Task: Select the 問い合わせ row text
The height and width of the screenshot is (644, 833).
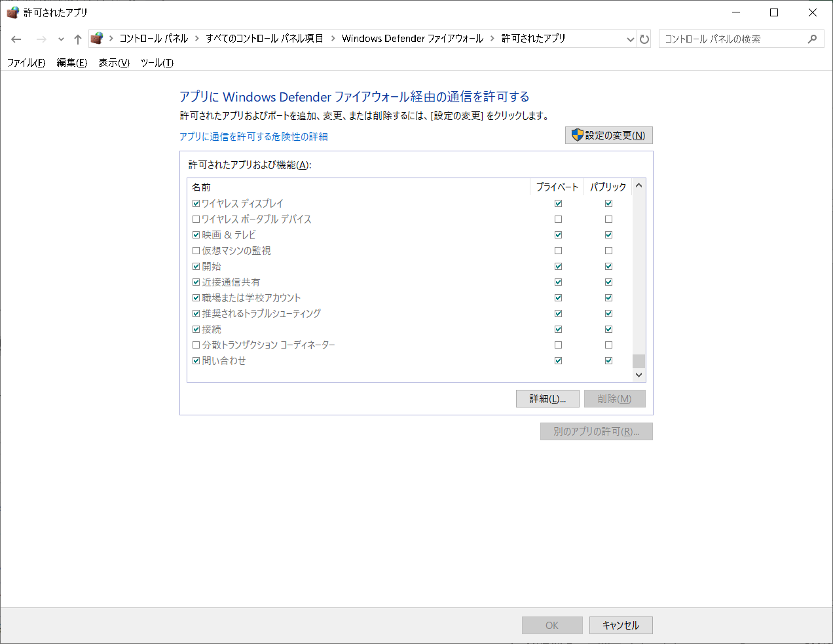Action: pos(224,360)
